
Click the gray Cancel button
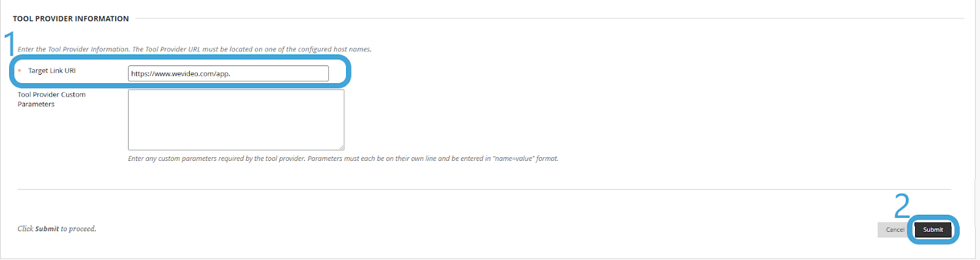(894, 229)
